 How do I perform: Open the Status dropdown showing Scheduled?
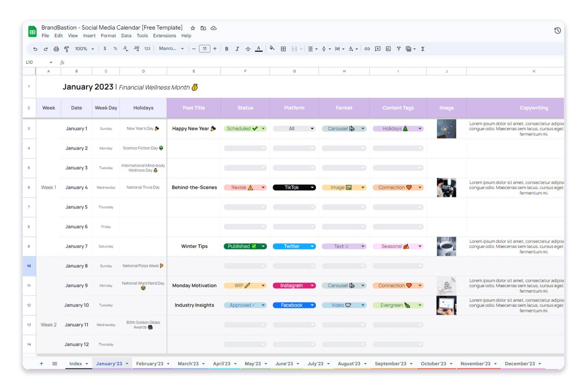(x=263, y=128)
